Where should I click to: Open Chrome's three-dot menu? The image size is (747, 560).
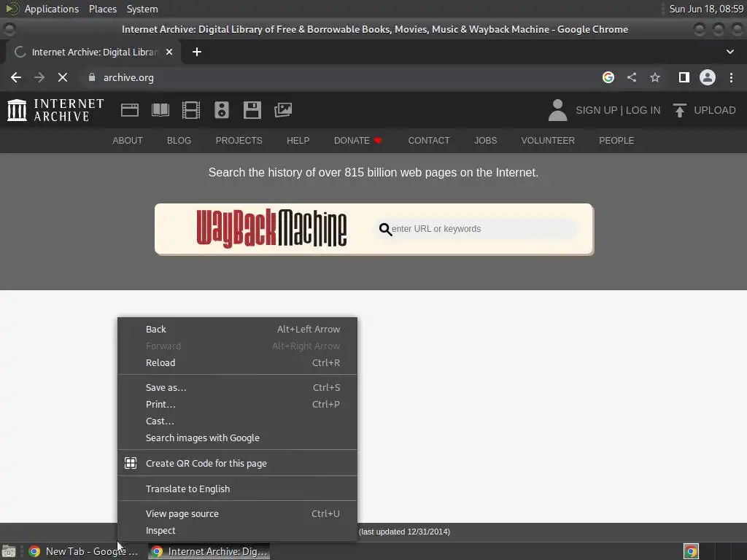tap(731, 77)
